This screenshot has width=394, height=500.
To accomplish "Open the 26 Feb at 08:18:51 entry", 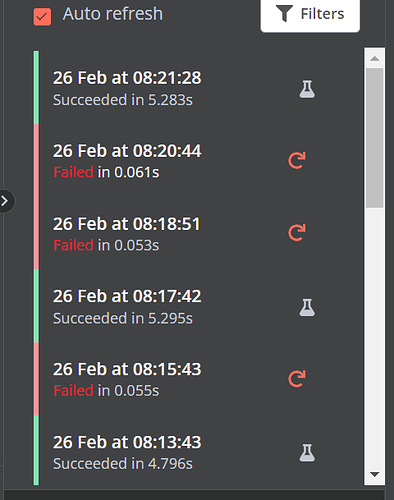I will 198,233.
